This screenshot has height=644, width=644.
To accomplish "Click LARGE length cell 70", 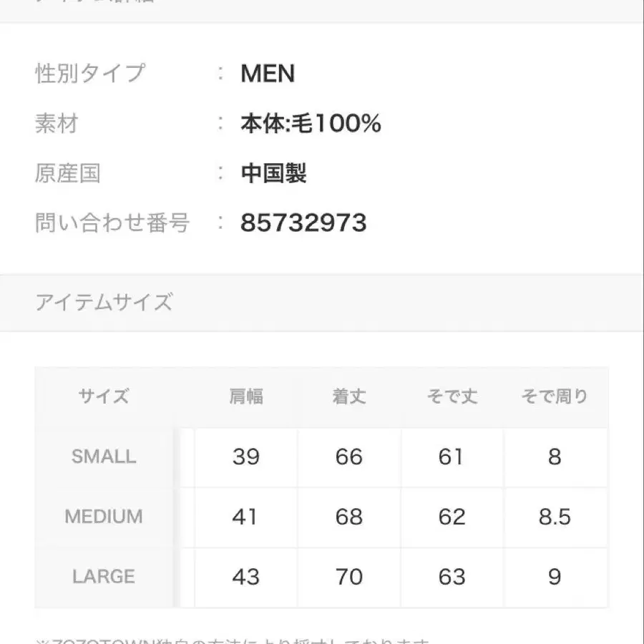I will (x=349, y=577).
